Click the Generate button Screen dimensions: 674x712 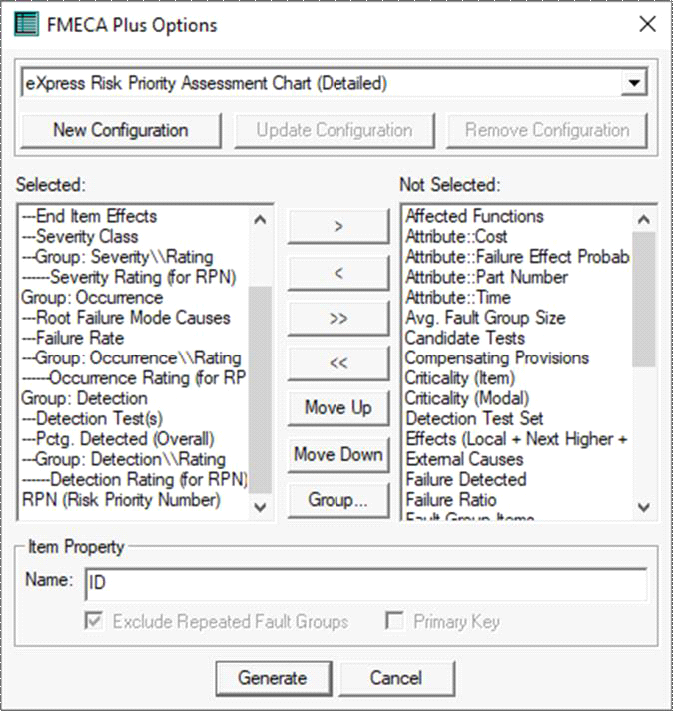coord(273,678)
